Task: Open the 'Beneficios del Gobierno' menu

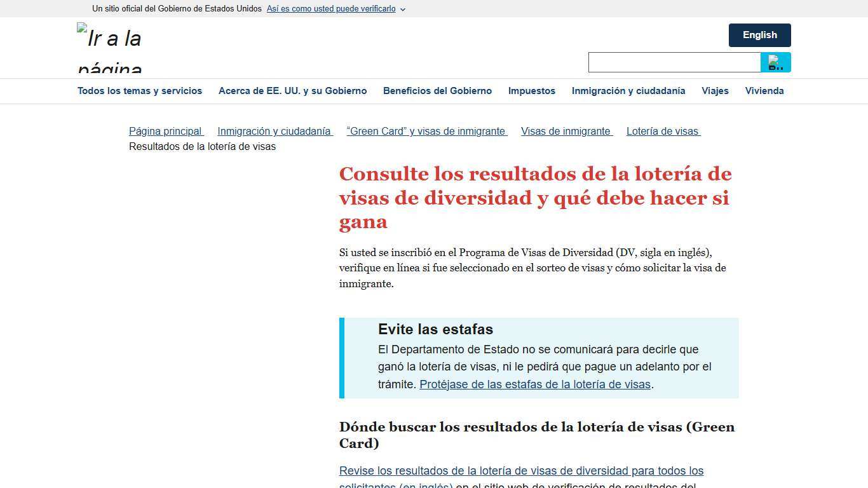Action: (437, 91)
